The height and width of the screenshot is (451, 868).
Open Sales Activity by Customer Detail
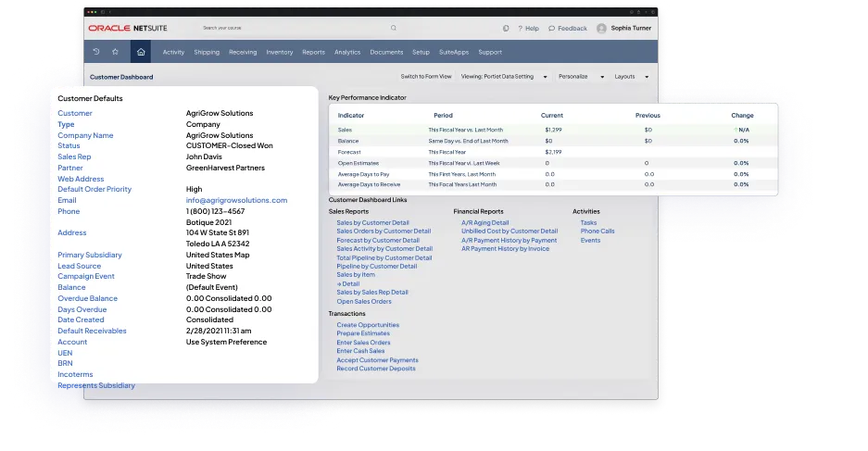[x=384, y=249]
